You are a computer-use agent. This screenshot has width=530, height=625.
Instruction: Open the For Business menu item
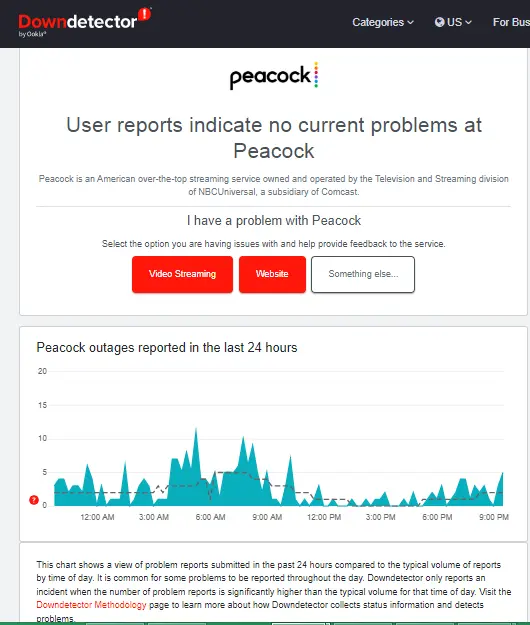511,22
